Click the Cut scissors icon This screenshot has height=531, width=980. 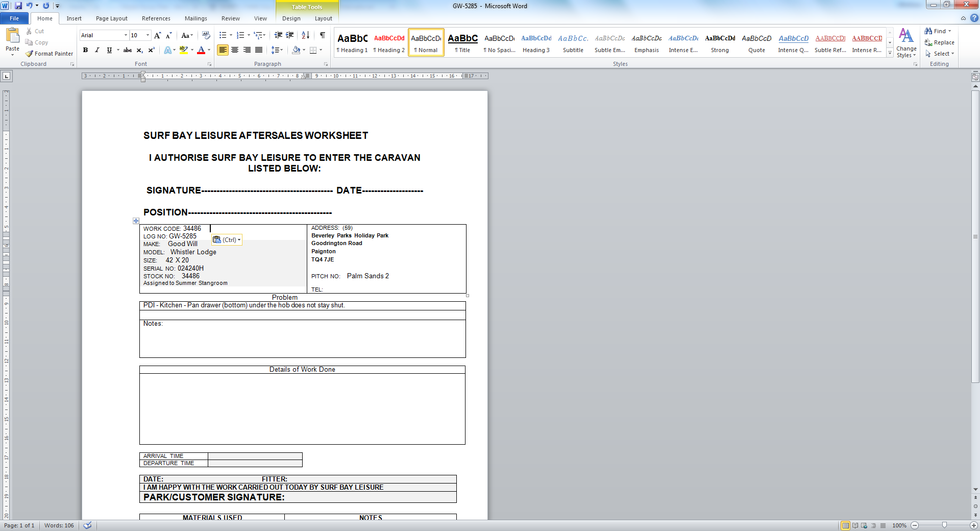29,31
